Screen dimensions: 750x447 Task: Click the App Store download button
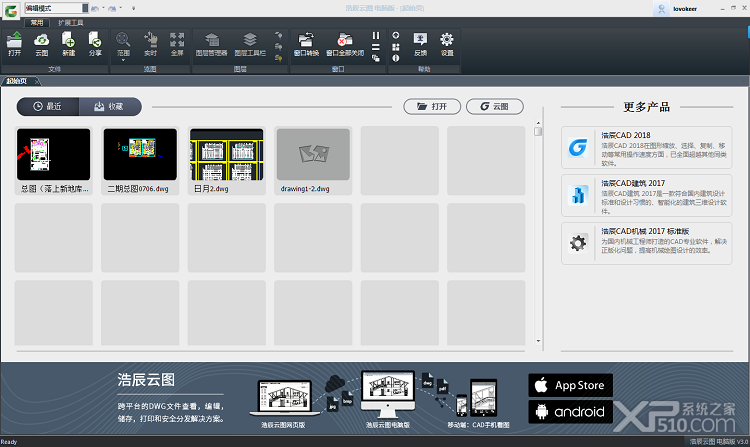[570, 385]
